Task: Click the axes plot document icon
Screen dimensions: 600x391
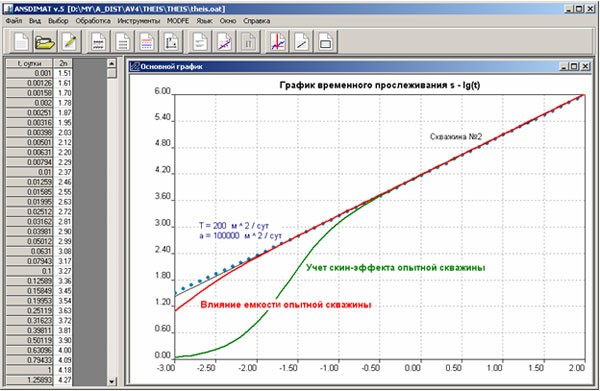Action: click(171, 42)
